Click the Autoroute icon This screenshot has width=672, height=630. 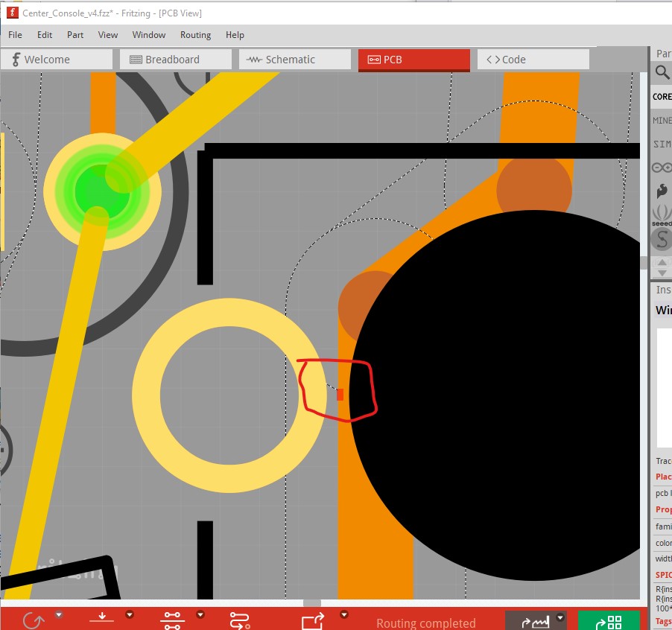(240, 620)
